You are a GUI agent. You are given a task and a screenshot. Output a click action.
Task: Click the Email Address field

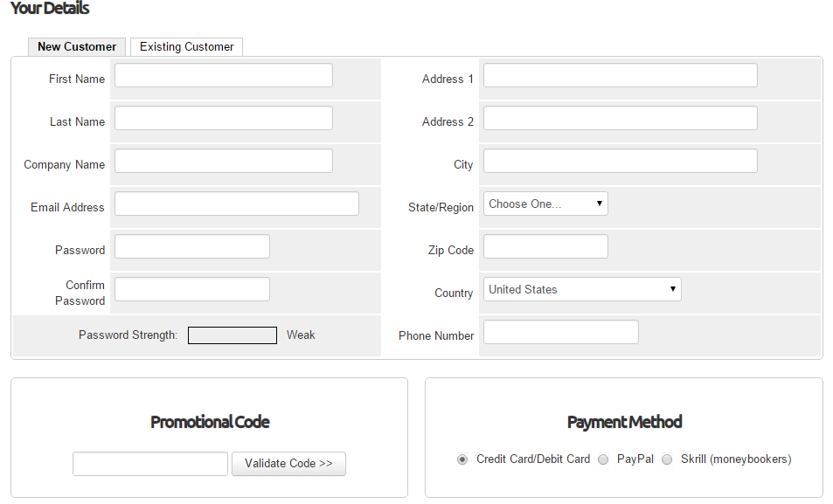pos(237,204)
